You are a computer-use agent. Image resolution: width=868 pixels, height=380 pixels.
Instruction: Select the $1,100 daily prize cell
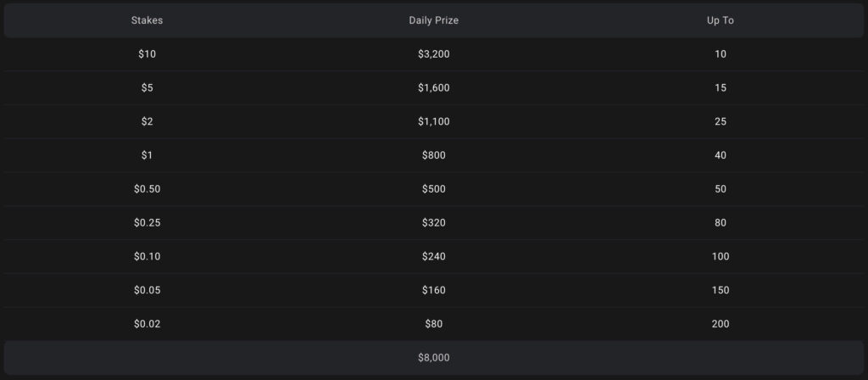click(x=433, y=121)
